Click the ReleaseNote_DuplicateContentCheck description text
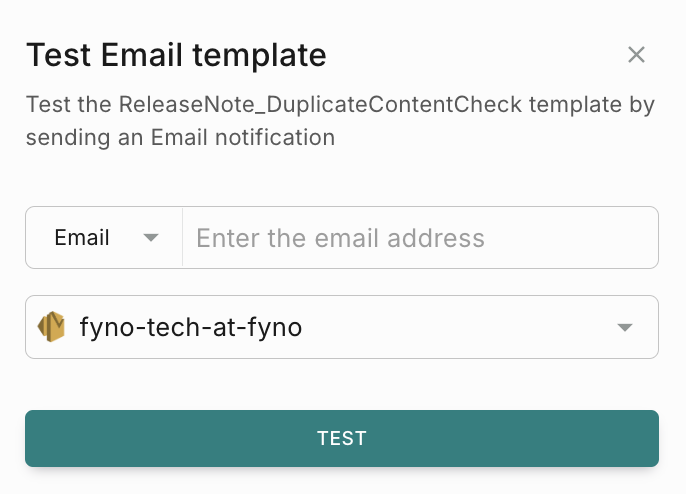This screenshot has width=686, height=494. (320, 105)
